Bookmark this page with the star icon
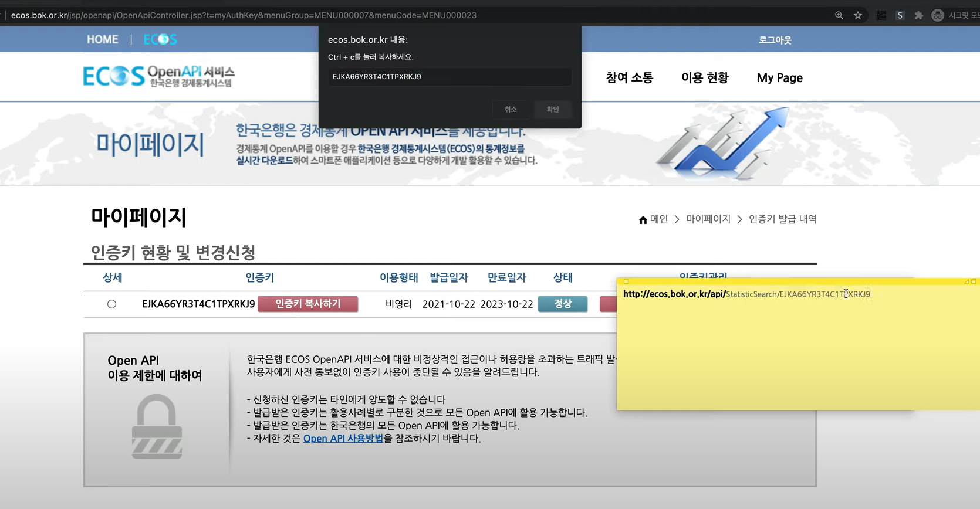The image size is (980, 509). [858, 15]
